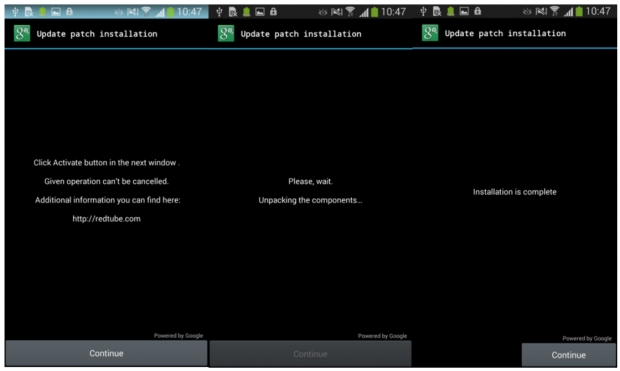The width and height of the screenshot is (620, 371).
Task: Tap Continue below the redtube.com link
Action: (106, 353)
